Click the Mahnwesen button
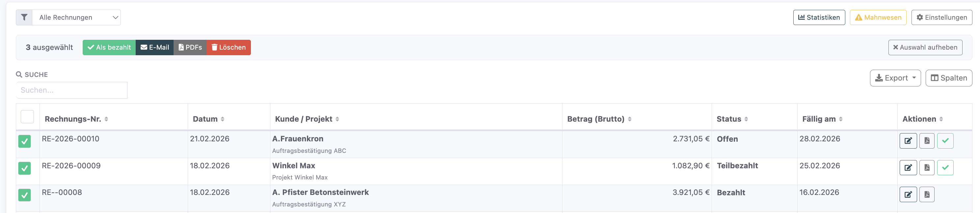The image size is (980, 213). click(878, 17)
